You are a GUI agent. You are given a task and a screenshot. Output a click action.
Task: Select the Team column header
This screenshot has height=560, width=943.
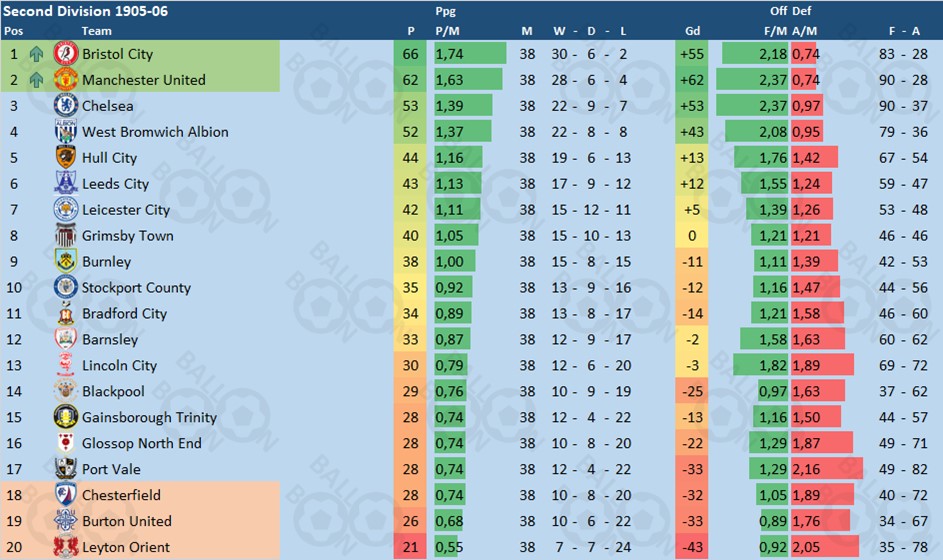tap(96, 31)
